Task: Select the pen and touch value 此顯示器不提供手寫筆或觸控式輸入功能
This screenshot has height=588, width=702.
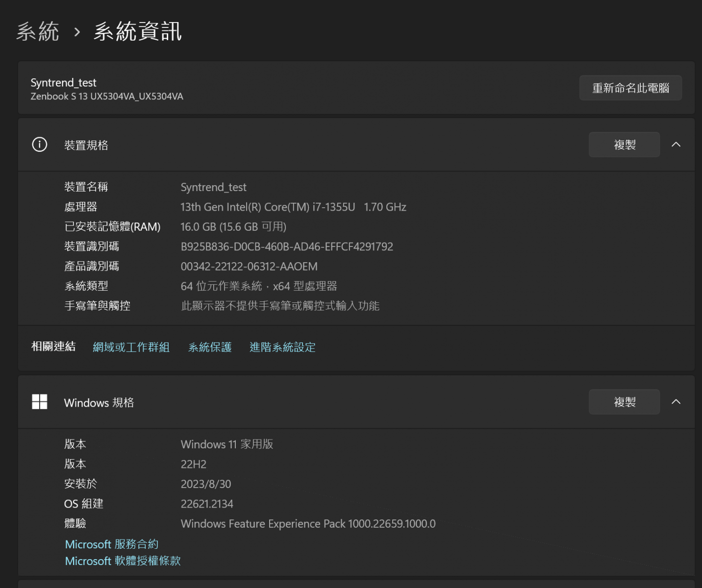Action: pyautogui.click(x=280, y=306)
